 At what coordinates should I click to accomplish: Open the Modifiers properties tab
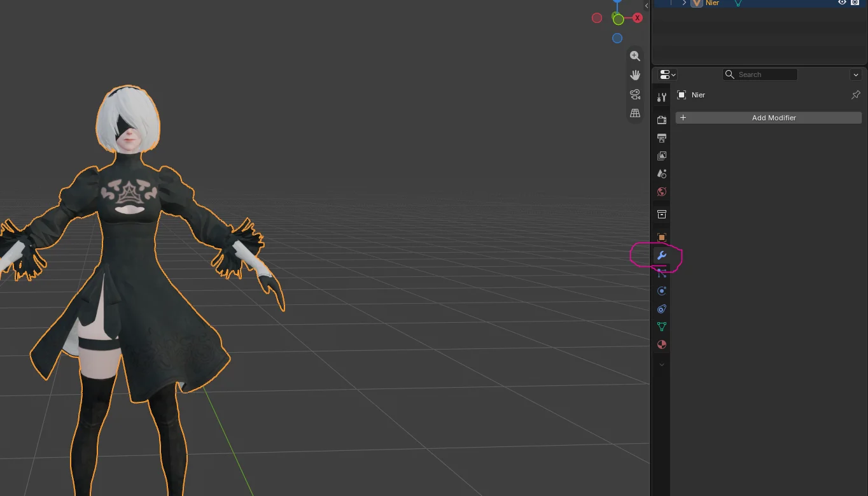662,255
